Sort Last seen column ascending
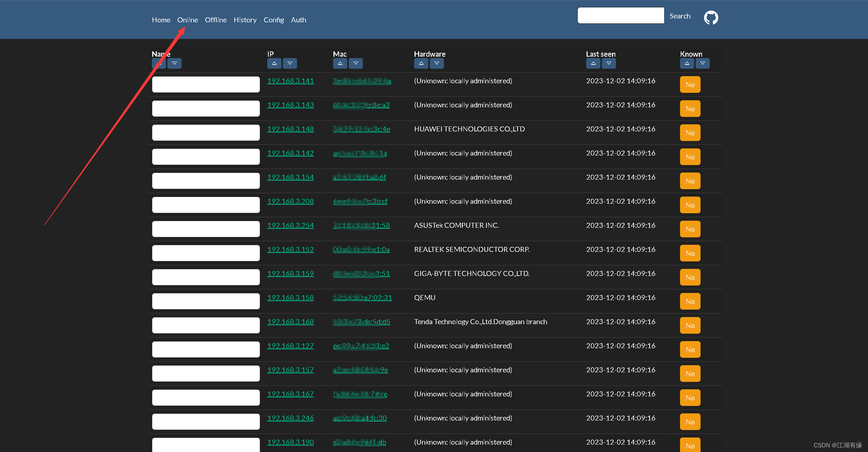 point(593,63)
